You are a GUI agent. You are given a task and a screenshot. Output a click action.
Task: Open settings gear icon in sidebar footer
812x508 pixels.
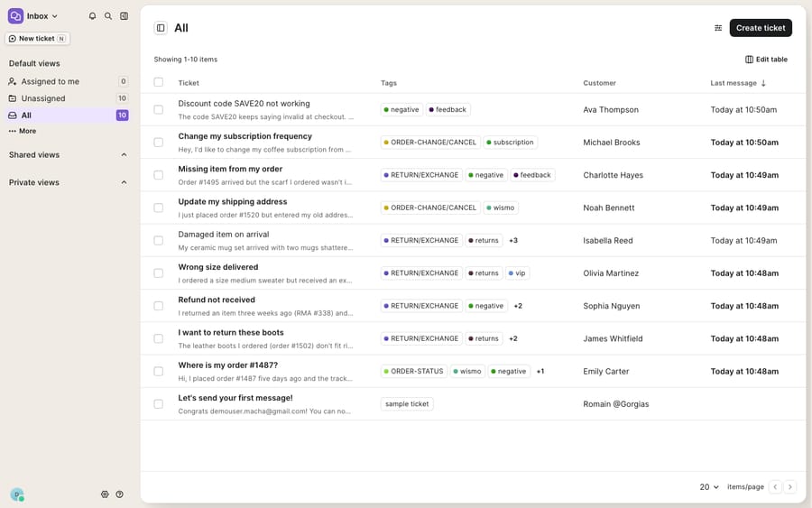tap(105, 494)
